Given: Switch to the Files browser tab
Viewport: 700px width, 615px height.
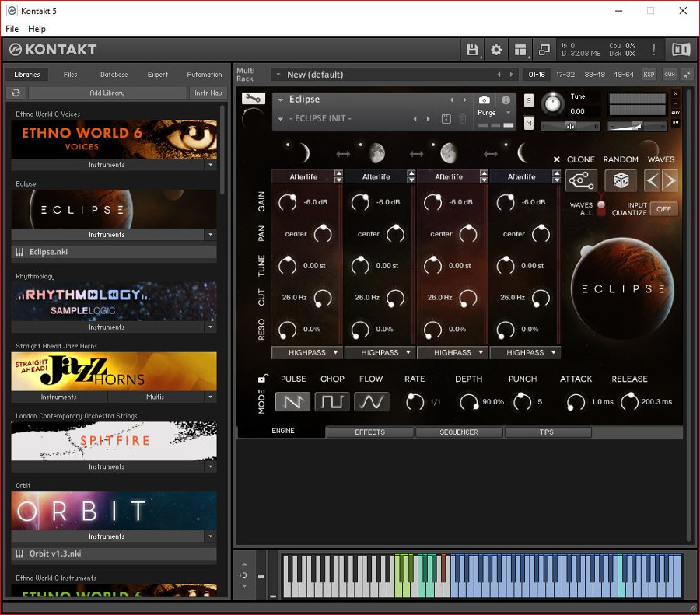Looking at the screenshot, I should pyautogui.click(x=70, y=75).
